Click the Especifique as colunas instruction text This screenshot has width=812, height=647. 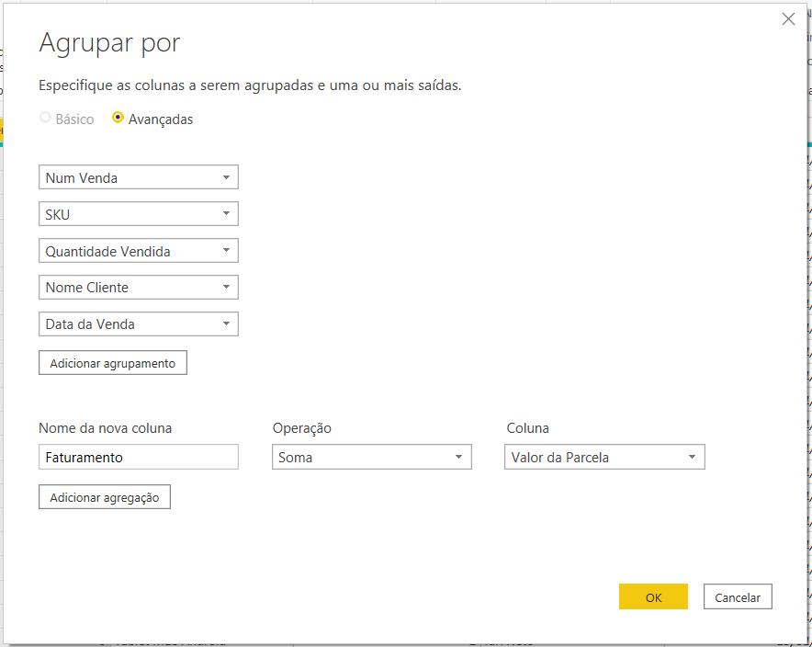coord(250,85)
